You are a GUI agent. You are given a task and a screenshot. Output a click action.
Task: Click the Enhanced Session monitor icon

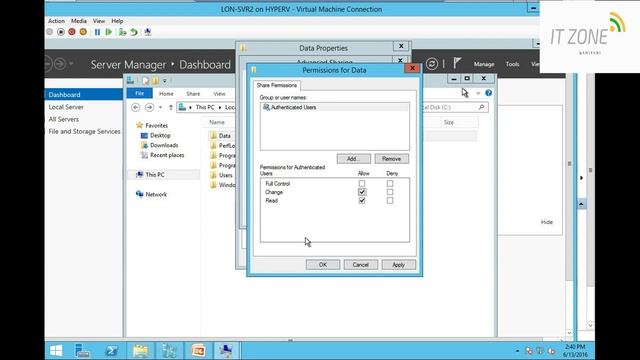tap(148, 32)
